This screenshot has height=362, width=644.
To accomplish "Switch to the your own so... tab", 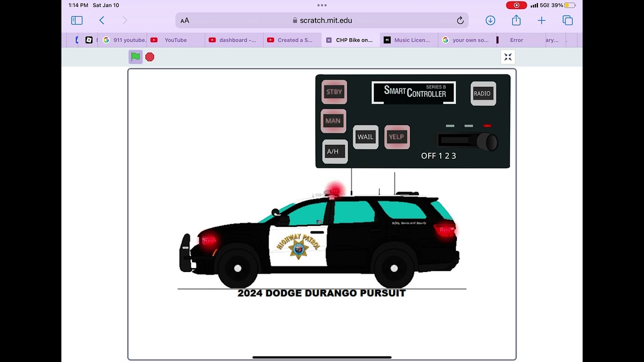I will pyautogui.click(x=467, y=40).
